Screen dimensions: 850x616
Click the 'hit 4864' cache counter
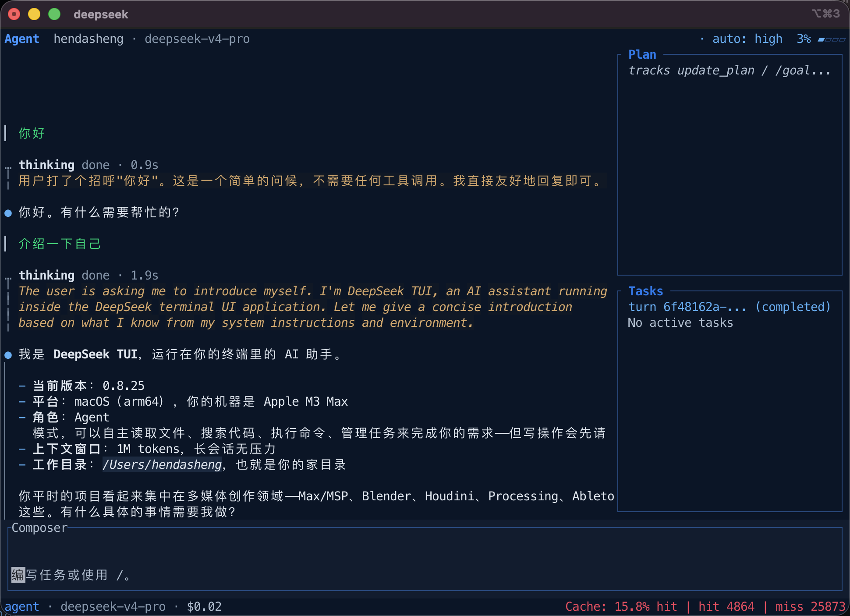coord(726,607)
